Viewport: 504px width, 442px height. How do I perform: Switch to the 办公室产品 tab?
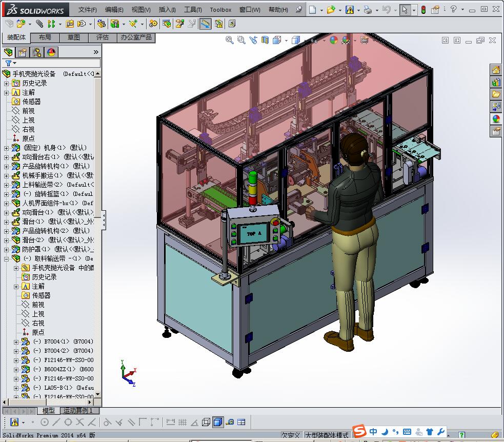pos(136,37)
